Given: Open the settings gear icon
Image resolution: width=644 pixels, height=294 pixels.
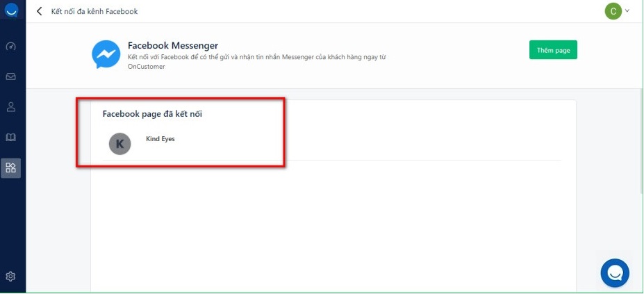Looking at the screenshot, I should (11, 277).
